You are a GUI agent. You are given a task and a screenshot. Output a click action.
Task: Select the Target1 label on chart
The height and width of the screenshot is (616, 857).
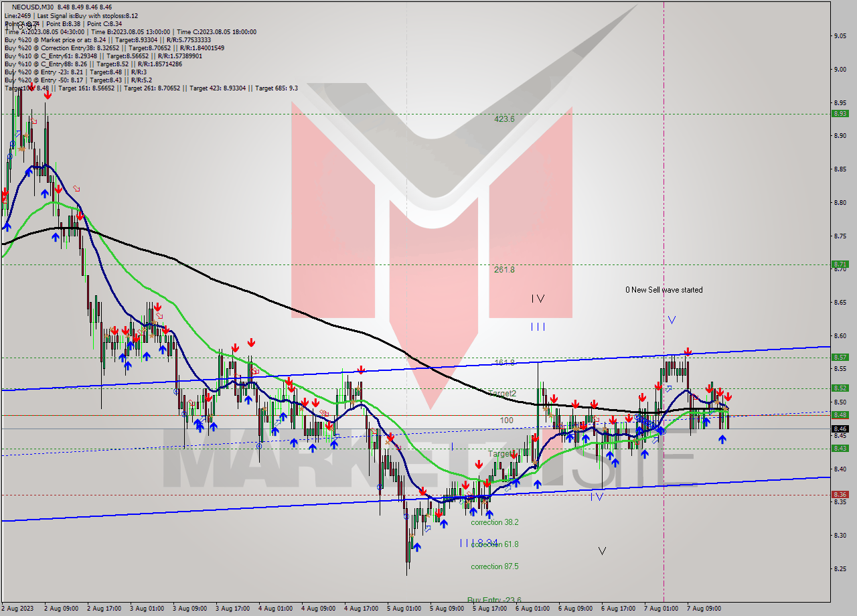click(x=501, y=454)
